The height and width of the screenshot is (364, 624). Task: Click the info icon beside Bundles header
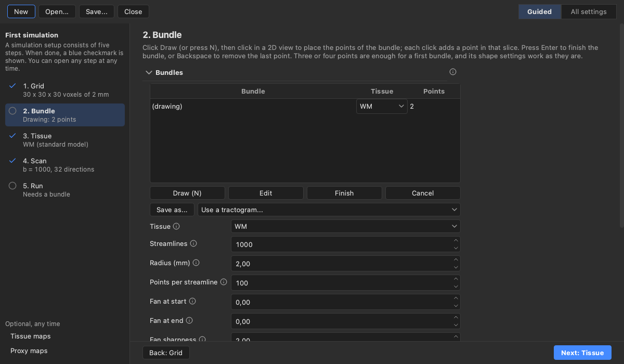[452, 72]
